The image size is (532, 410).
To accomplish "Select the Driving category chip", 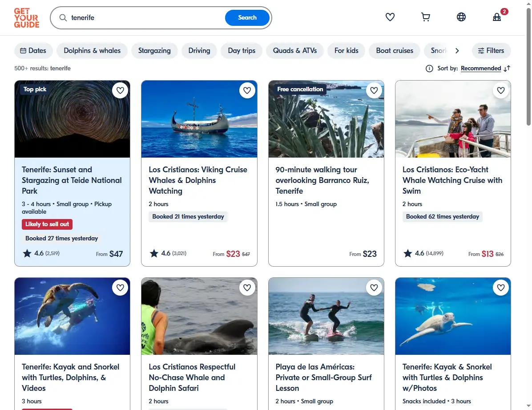I will coord(199,51).
